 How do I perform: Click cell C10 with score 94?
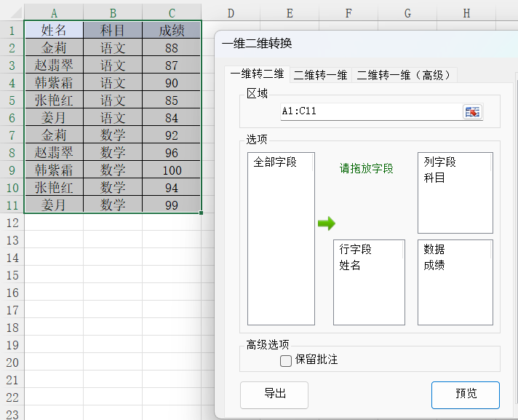[x=172, y=188]
